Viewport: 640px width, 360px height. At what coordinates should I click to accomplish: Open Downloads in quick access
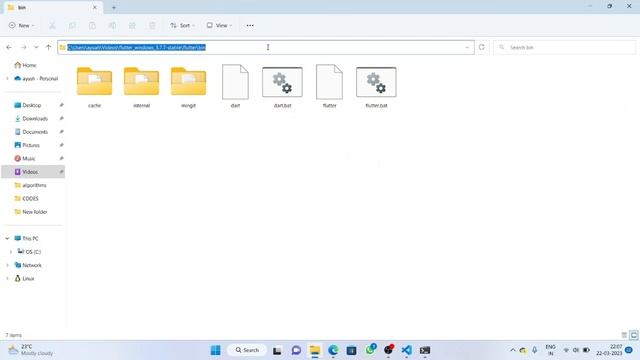click(35, 119)
